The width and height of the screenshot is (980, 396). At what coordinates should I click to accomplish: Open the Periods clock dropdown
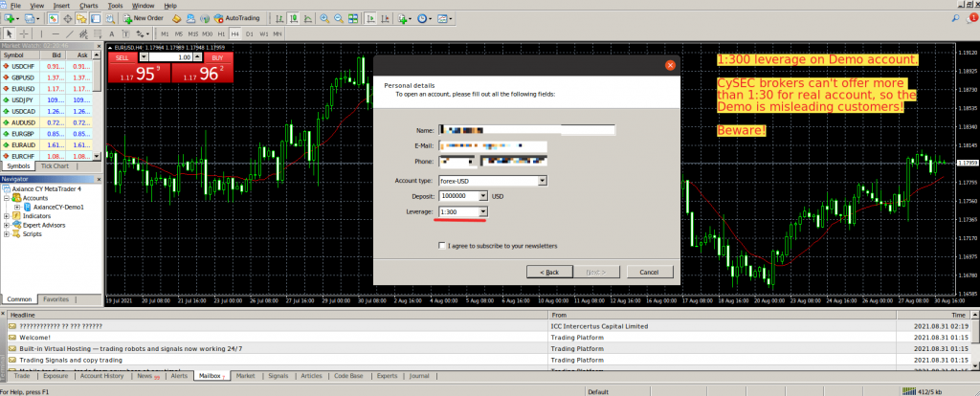pos(425,18)
